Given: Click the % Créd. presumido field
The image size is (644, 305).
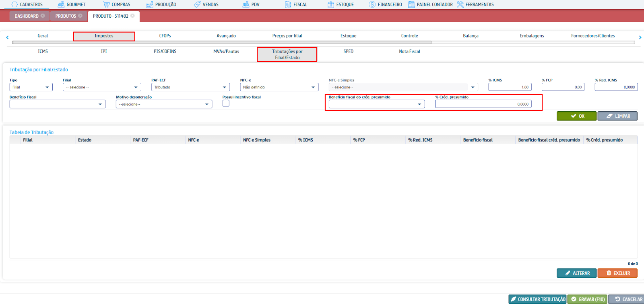Looking at the screenshot, I should click(x=483, y=104).
